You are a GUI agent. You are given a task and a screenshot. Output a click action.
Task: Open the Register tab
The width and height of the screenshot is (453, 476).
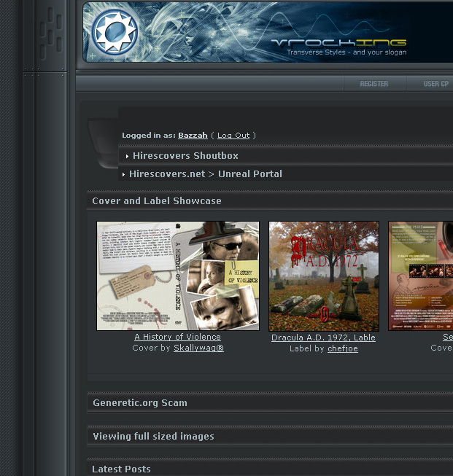click(373, 84)
